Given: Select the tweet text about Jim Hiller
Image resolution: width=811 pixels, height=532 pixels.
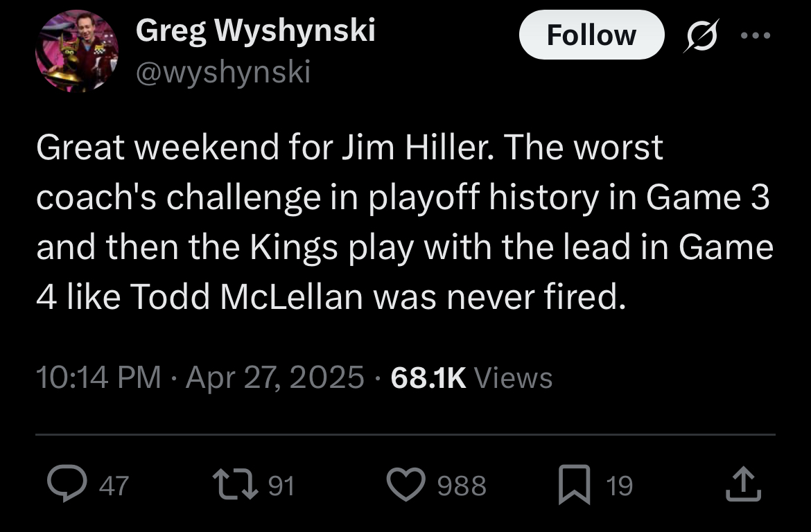Looking at the screenshot, I should [405, 222].
